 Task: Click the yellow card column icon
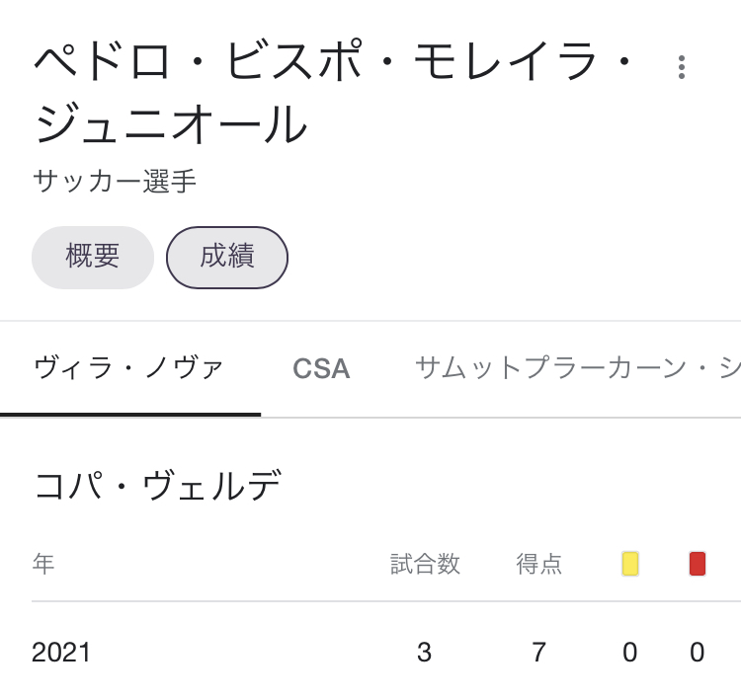click(x=630, y=564)
